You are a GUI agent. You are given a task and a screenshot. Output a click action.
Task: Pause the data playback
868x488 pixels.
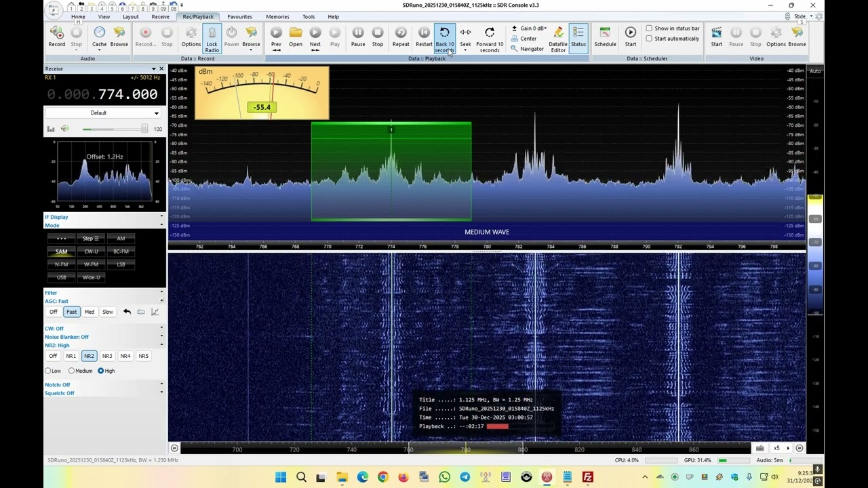pyautogui.click(x=358, y=37)
